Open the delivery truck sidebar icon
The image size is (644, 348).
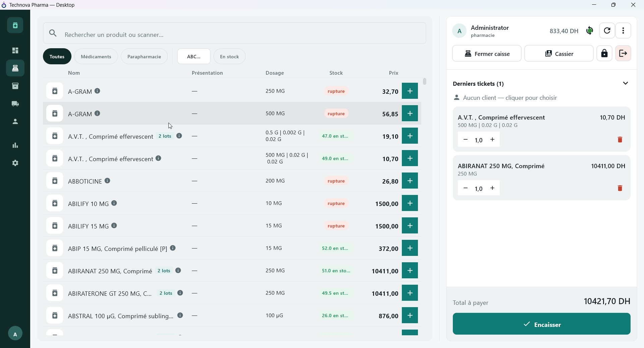click(15, 104)
